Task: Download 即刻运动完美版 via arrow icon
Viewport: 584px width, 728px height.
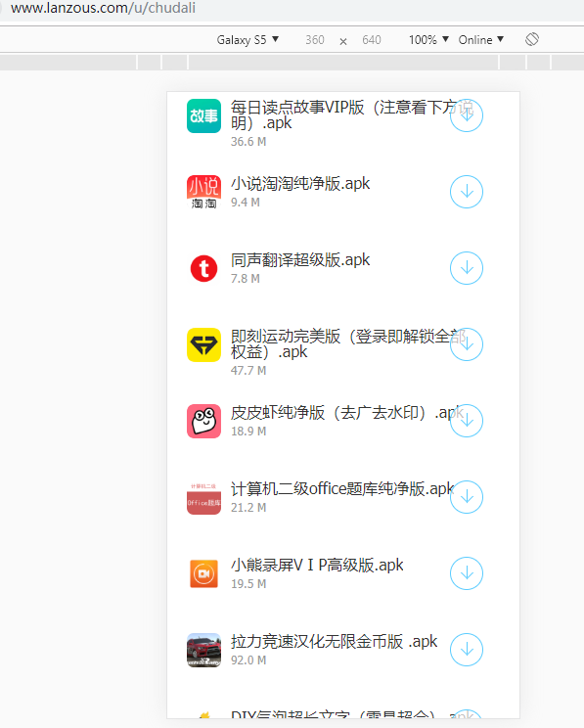Action: pos(467,344)
